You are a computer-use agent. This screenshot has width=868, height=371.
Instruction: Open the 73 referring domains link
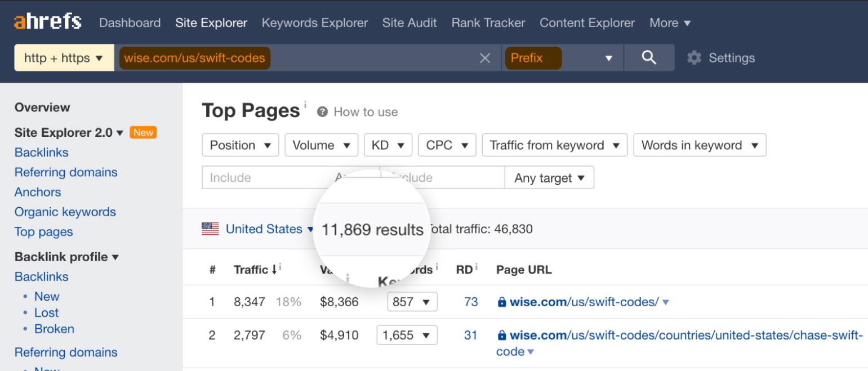point(471,302)
